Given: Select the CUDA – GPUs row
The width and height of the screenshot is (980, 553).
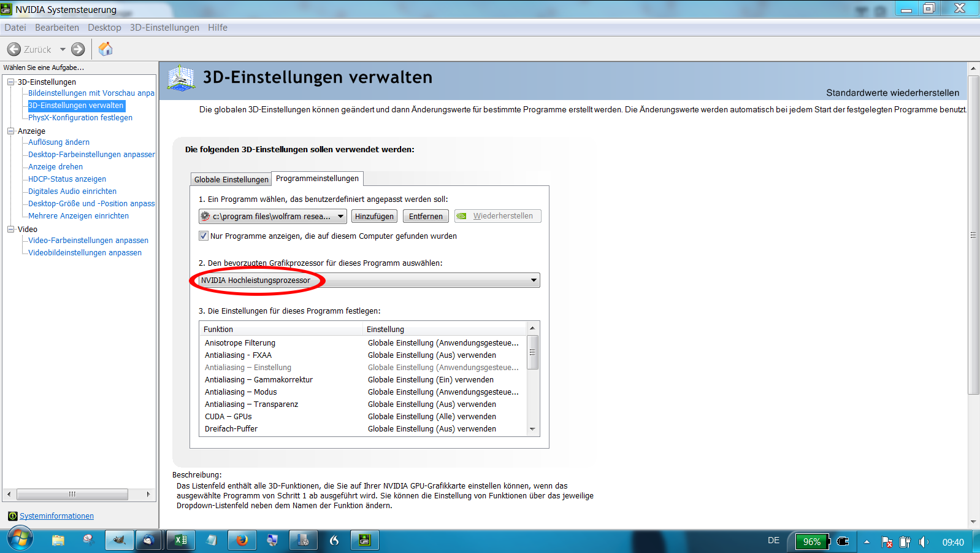Looking at the screenshot, I should coord(363,417).
